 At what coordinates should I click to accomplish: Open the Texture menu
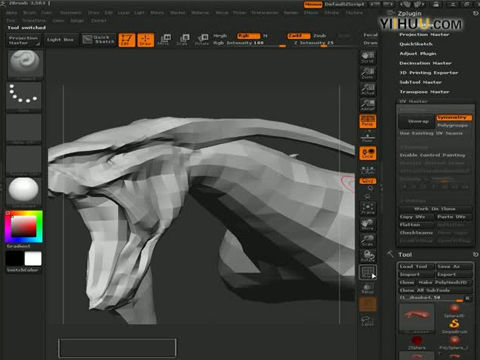click(x=354, y=13)
